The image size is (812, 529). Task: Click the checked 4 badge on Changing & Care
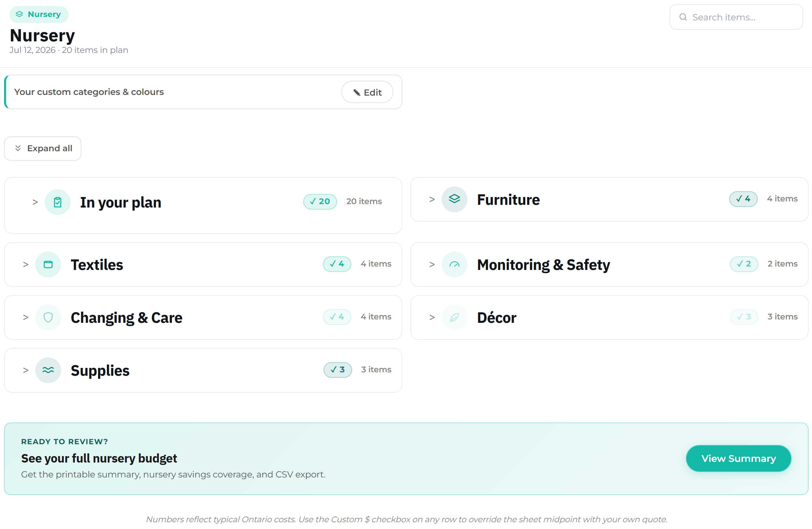[337, 317]
